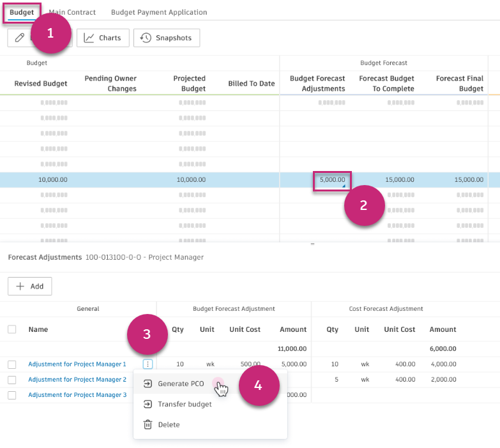Toggle select-all checkbox beside Name header
Image resolution: width=500 pixels, height=448 pixels.
pyautogui.click(x=12, y=329)
